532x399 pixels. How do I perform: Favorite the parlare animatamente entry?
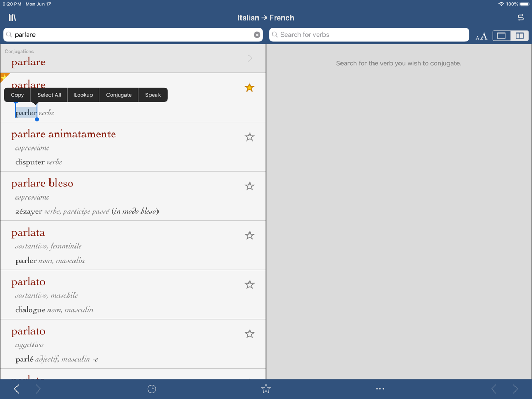point(250,137)
